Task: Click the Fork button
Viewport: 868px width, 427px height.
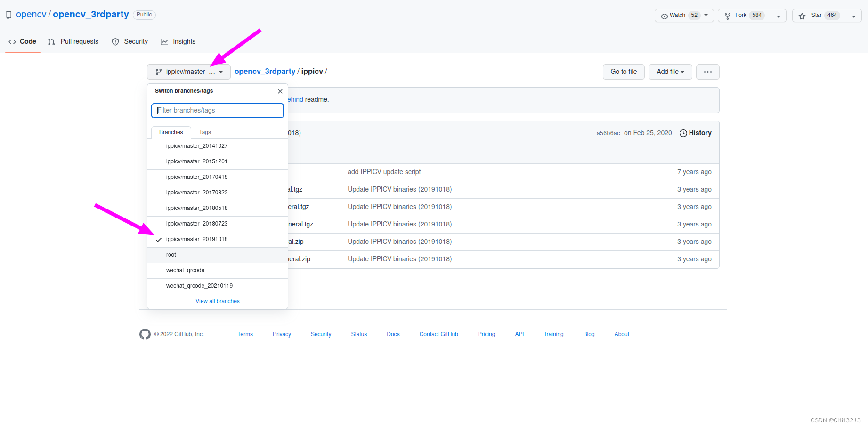Action: (744, 16)
